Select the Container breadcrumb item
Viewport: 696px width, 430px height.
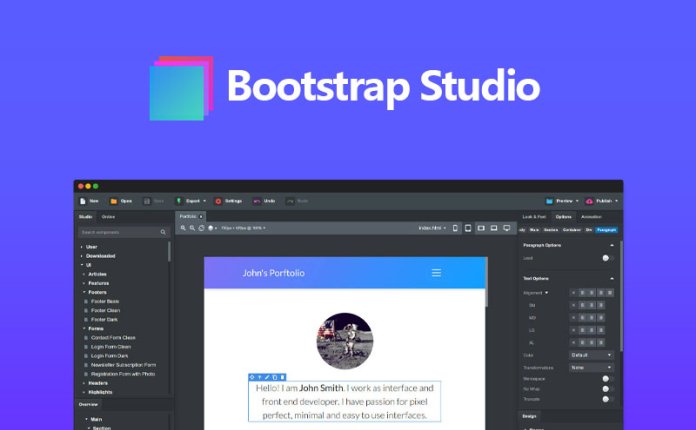point(572,230)
